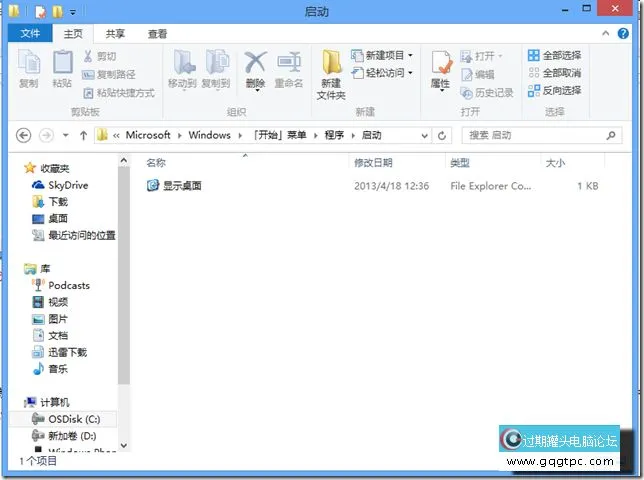Sort by Date modified (修改日期) column
Viewport: 644px width, 480px height.
(x=373, y=163)
